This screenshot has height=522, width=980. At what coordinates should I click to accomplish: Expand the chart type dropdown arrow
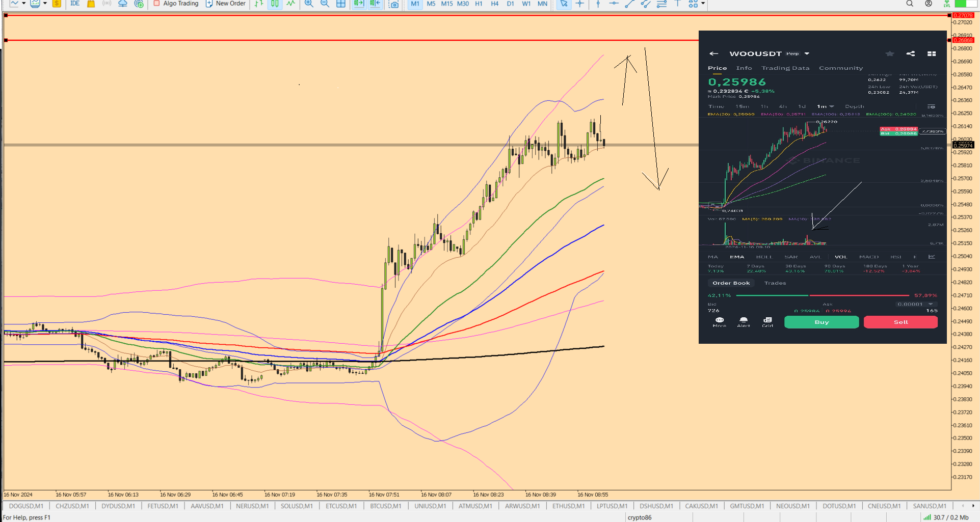(24, 4)
